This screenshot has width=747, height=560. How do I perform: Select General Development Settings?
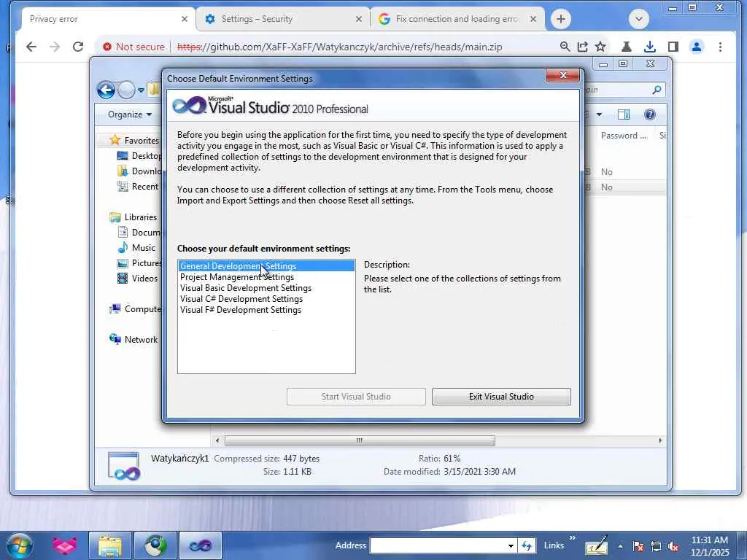(x=266, y=265)
